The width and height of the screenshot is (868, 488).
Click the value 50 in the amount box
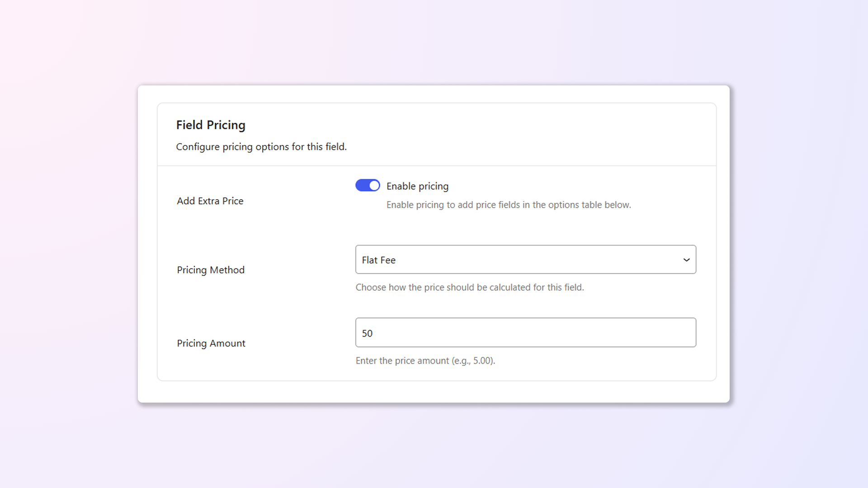pos(367,333)
